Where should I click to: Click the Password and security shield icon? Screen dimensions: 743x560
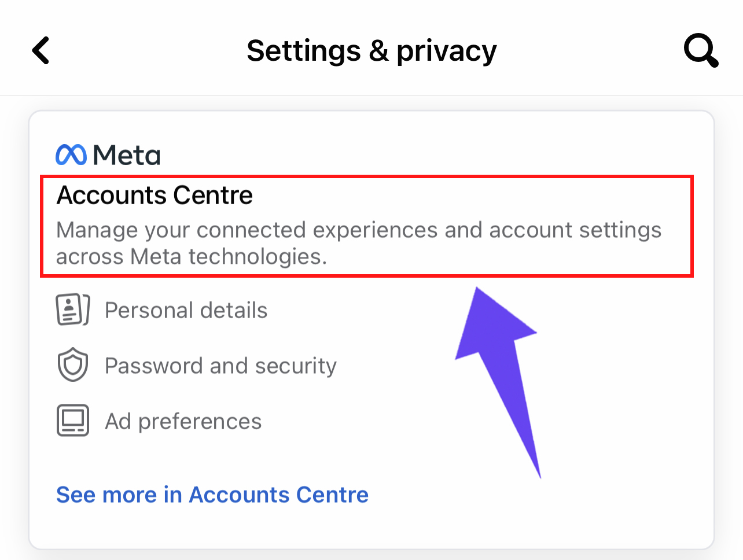[73, 365]
